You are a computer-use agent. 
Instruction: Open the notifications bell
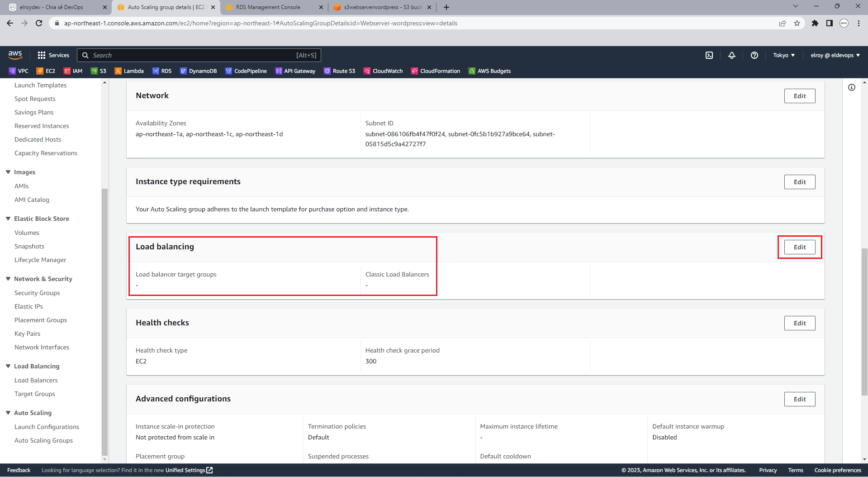(x=731, y=55)
